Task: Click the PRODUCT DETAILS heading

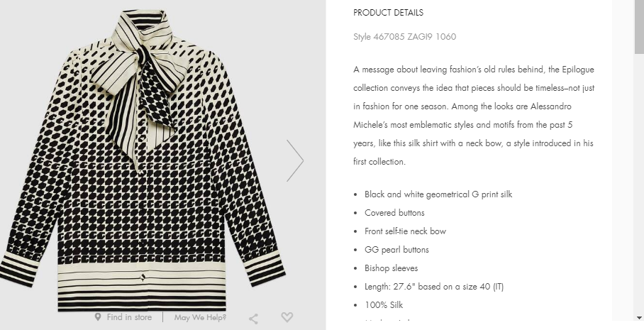Action: 388,13
